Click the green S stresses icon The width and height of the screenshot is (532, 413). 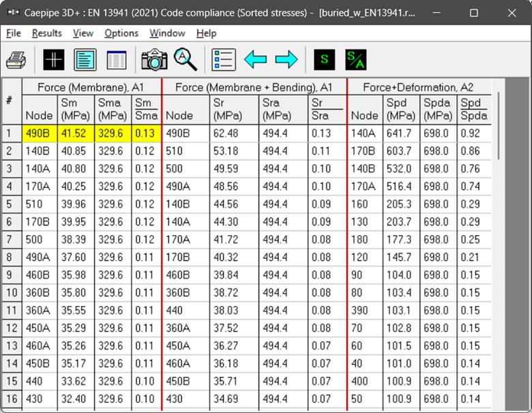[324, 60]
